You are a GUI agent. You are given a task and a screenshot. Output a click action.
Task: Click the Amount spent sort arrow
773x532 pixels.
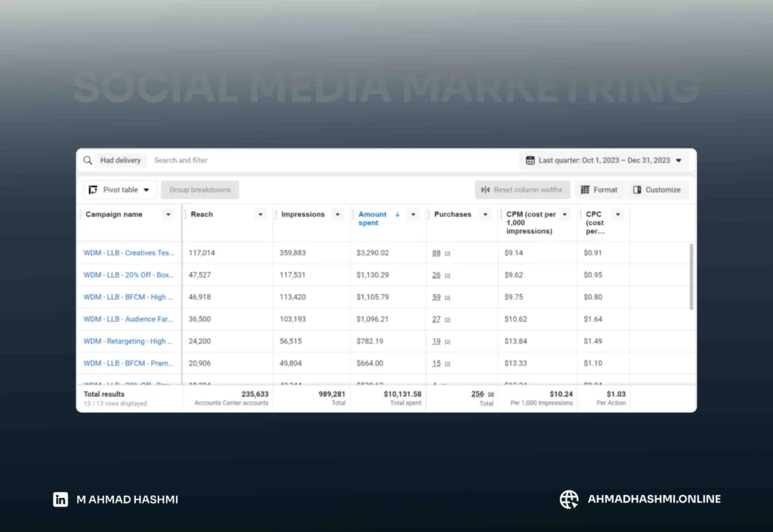(398, 214)
